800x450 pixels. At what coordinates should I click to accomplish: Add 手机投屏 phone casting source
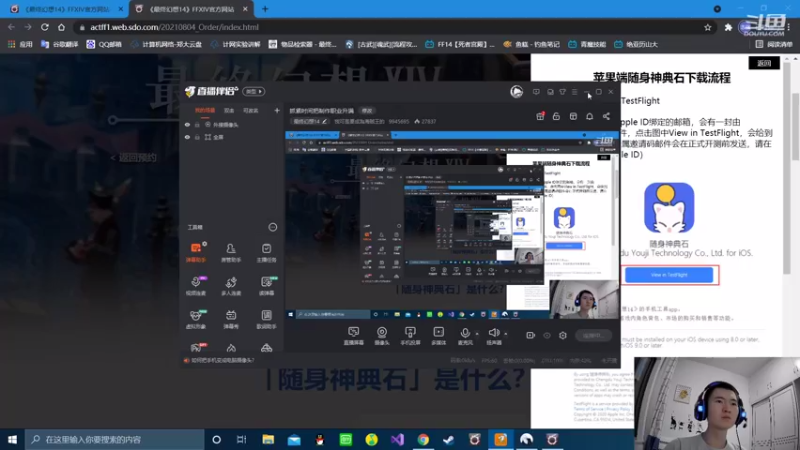coord(410,336)
